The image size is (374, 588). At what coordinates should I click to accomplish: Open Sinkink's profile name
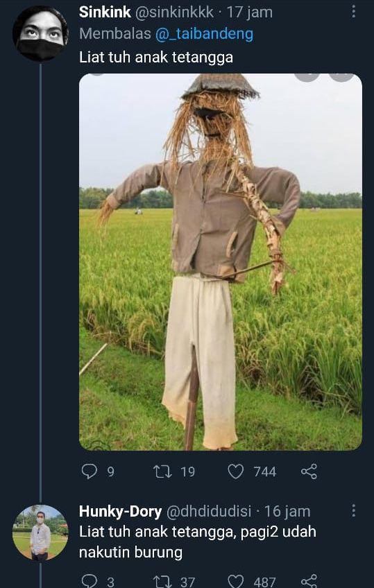[105, 12]
